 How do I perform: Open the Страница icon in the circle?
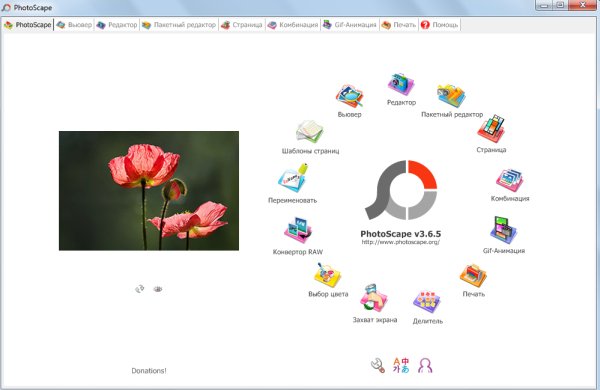point(491,129)
